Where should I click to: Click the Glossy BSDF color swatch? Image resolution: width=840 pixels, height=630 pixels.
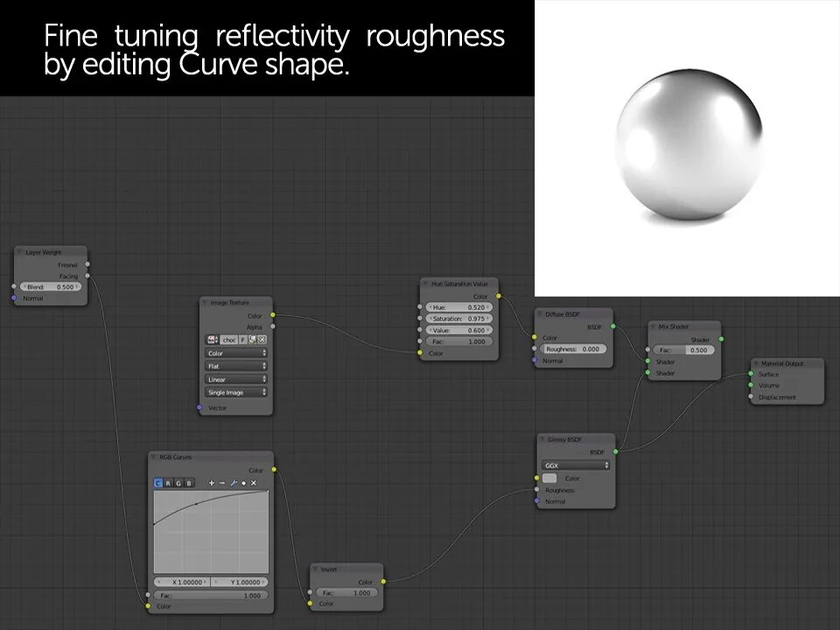coord(549,478)
